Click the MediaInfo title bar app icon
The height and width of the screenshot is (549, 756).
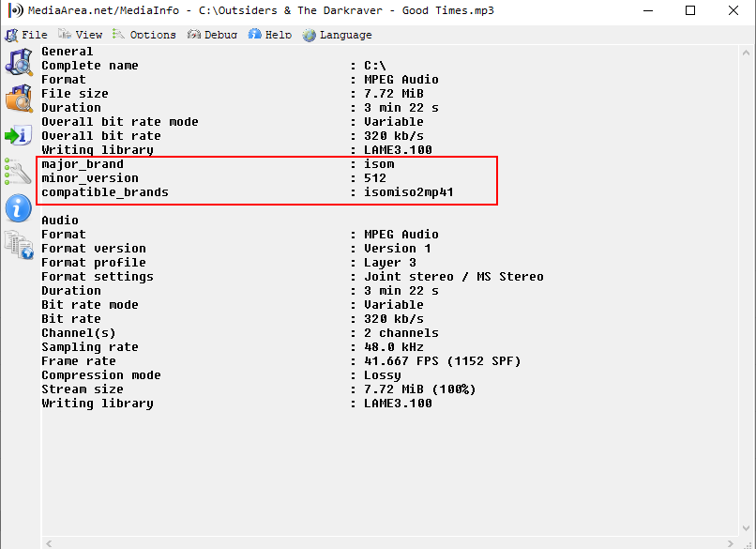pyautogui.click(x=15, y=10)
